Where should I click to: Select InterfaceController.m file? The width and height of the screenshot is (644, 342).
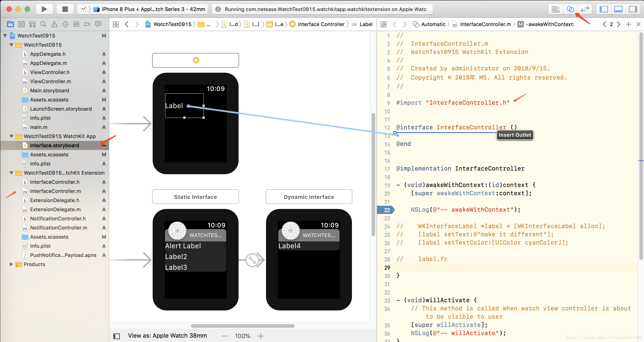point(56,191)
